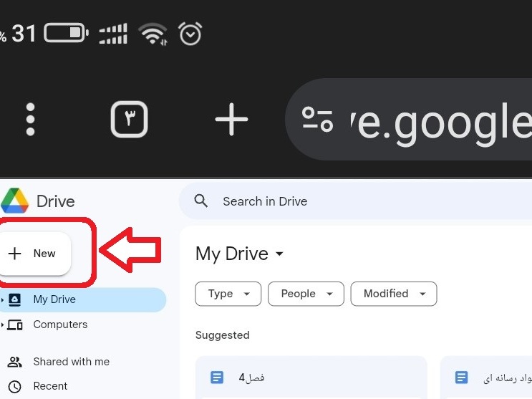Click the My Drive sidebar icon
Image resolution: width=532 pixels, height=399 pixels.
(14, 299)
